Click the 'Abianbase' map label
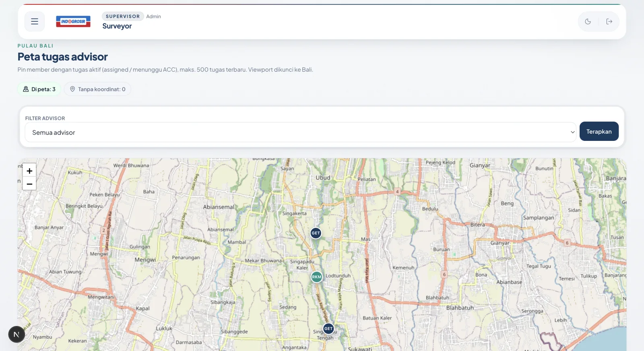 pos(509,282)
